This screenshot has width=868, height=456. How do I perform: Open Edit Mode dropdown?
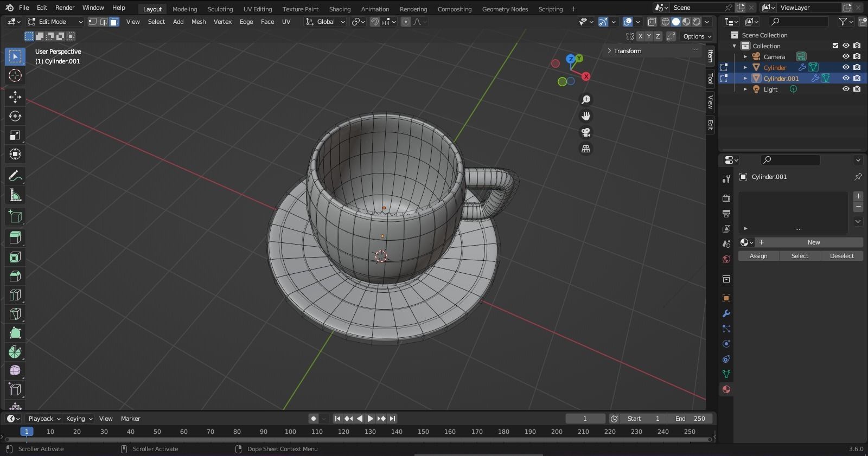[x=54, y=22]
